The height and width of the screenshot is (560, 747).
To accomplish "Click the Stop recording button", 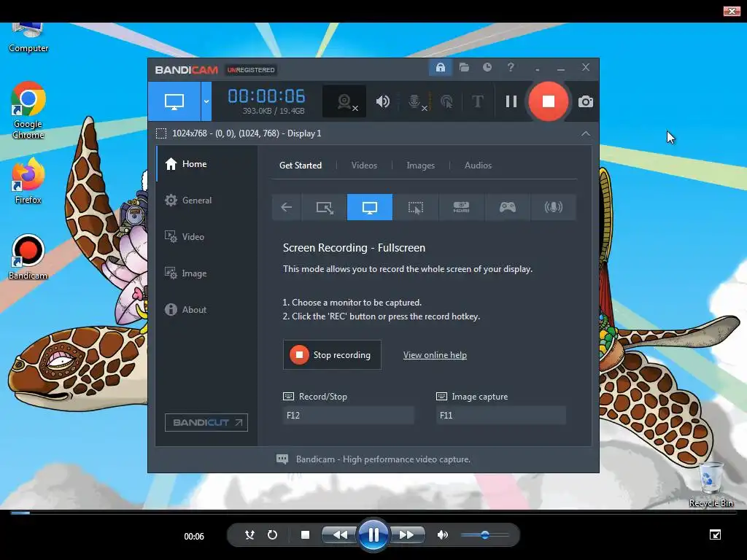I will click(332, 355).
